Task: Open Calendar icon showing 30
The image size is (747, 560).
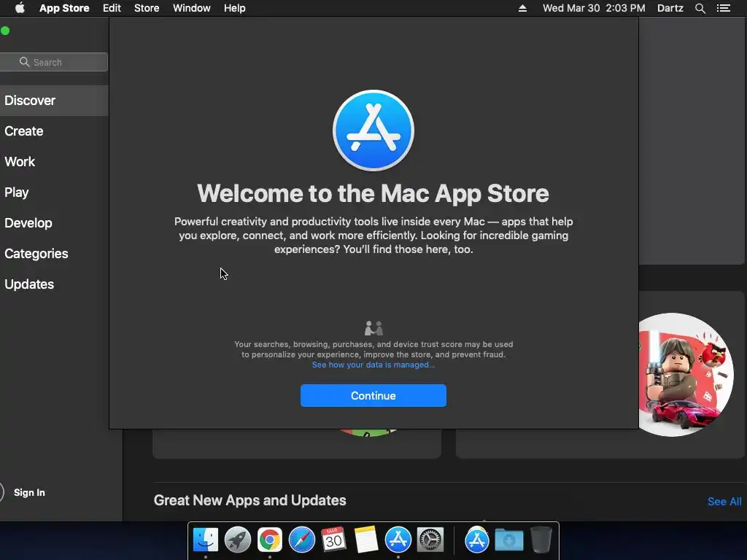Action: [x=333, y=540]
